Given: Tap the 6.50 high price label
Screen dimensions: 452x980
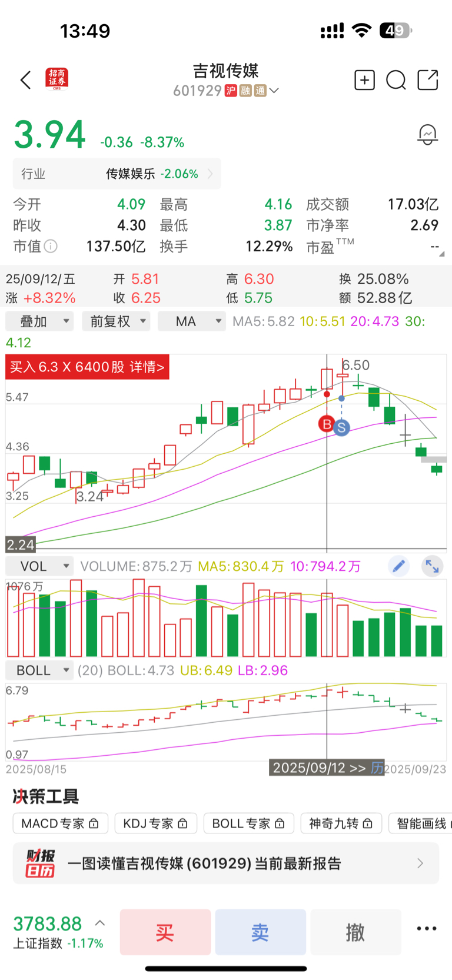Looking at the screenshot, I should pyautogui.click(x=357, y=365).
